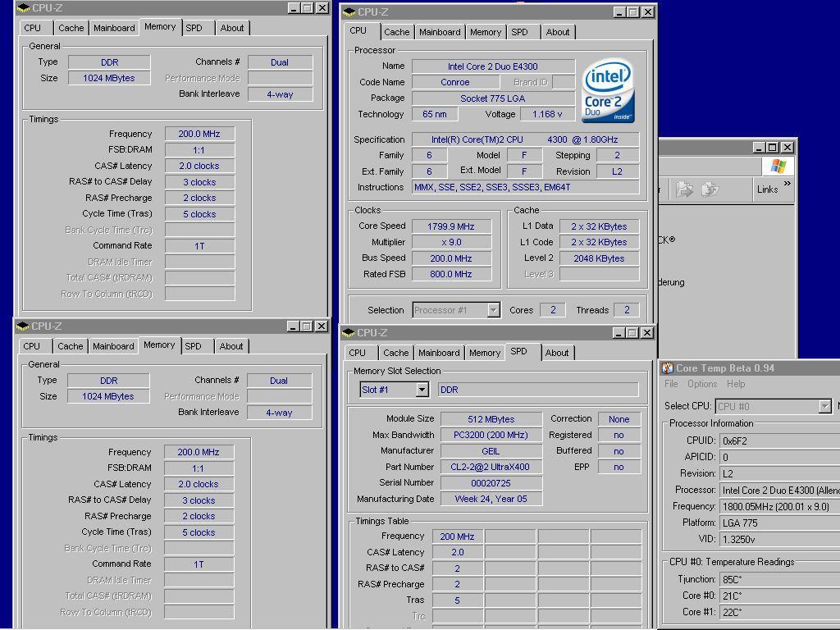Click bank interleave '4-way' in lower CPU-Z Memory window
Viewport: 840px width, 630px height.
pyautogui.click(x=279, y=413)
